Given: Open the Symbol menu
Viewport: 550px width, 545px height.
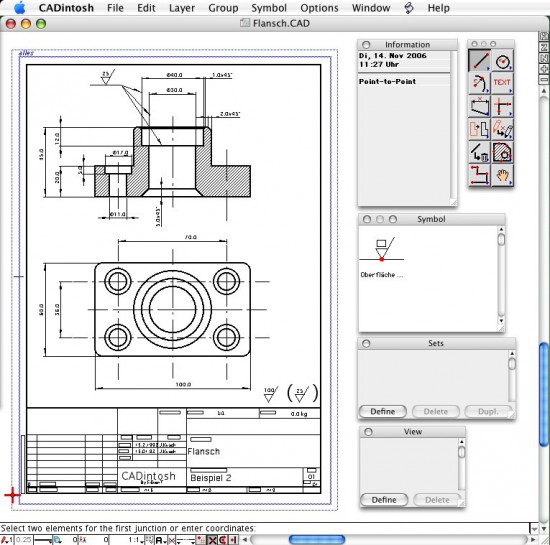Looking at the screenshot, I should tap(269, 8).
